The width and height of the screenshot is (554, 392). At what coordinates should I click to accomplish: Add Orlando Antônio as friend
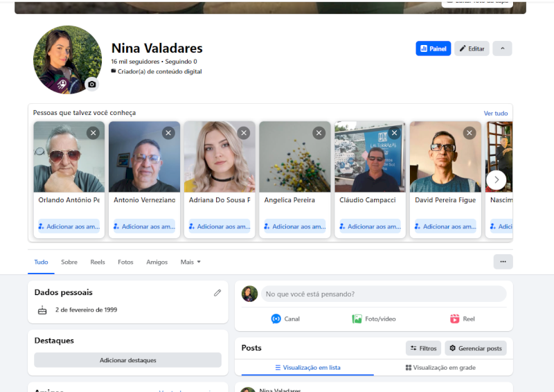click(x=69, y=226)
